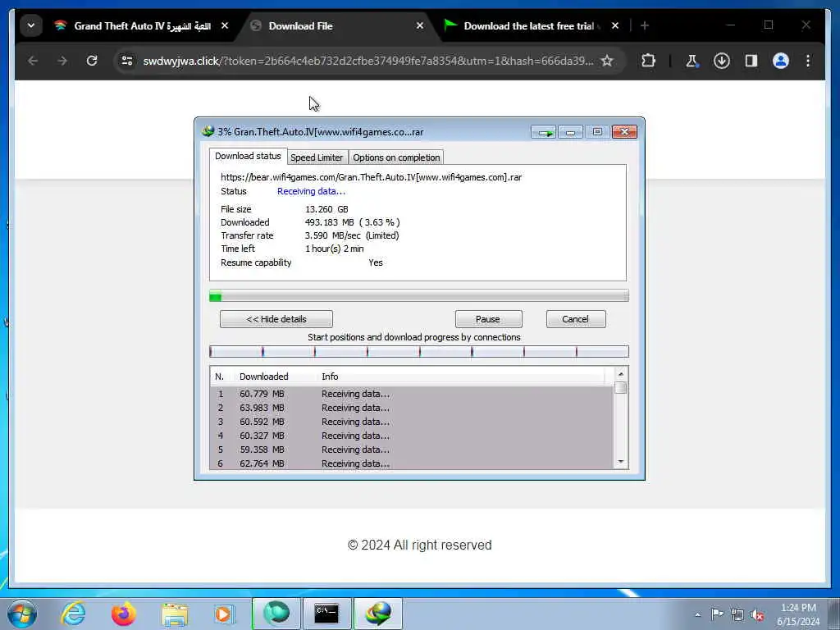This screenshot has height=630, width=840.
Task: Select connection 5 row with 59.358 MB
Action: coord(412,450)
